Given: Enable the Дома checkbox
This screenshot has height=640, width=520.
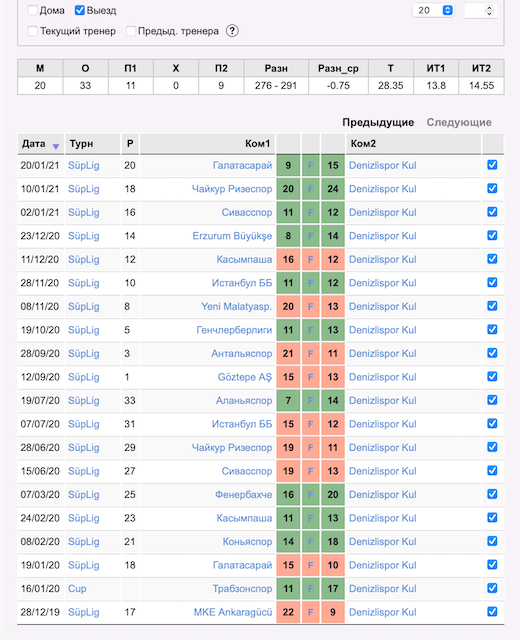Looking at the screenshot, I should pos(33,10).
